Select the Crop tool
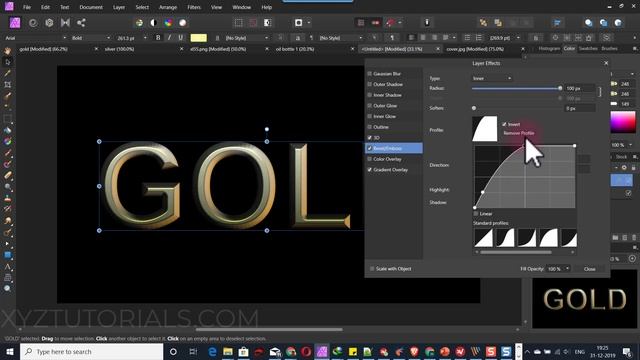The height and width of the screenshot is (360, 640). [x=7, y=84]
